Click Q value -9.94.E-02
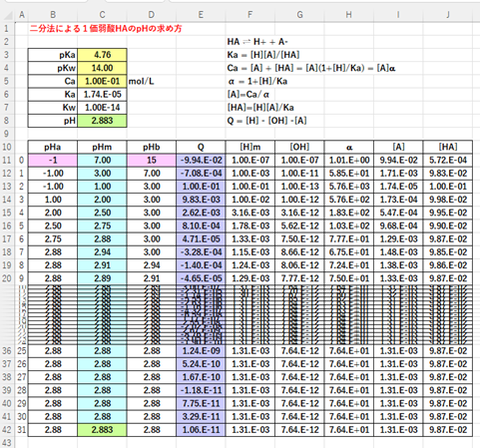The width and height of the screenshot is (480, 448). pos(201,160)
